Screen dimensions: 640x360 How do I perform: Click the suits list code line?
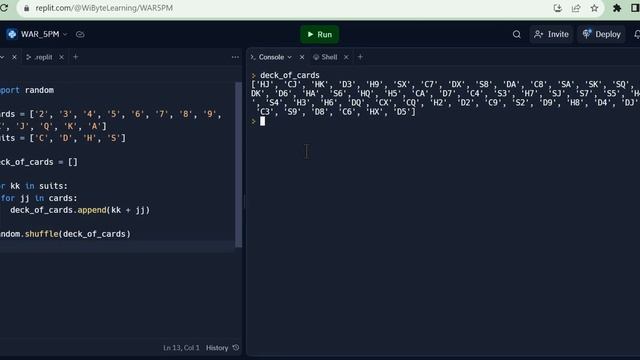pos(63,138)
